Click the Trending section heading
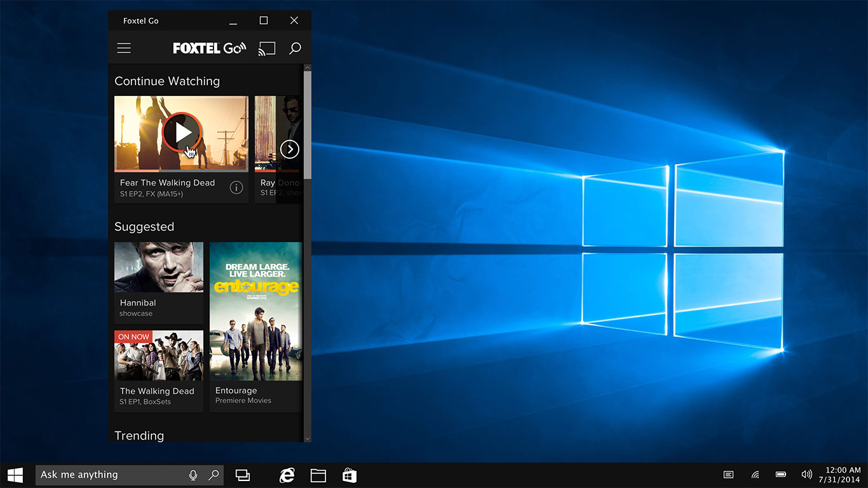Screen dimensions: 868x488 pyautogui.click(x=139, y=436)
